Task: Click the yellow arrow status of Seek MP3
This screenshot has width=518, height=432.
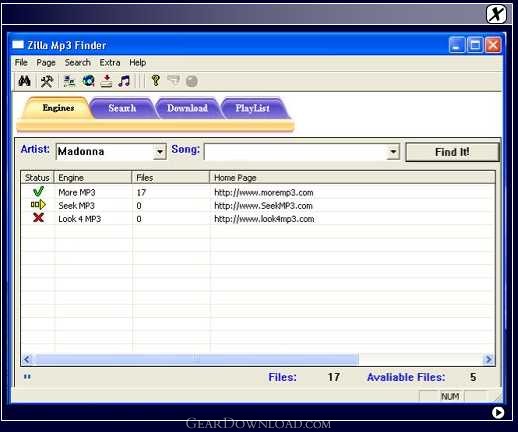Action: pos(38,204)
